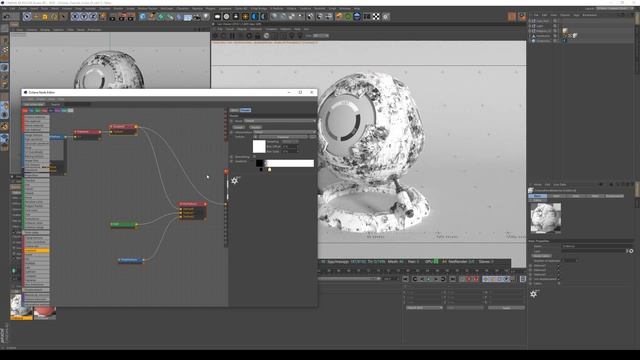Click the Live Viewer send scene icon

click(x=216, y=36)
